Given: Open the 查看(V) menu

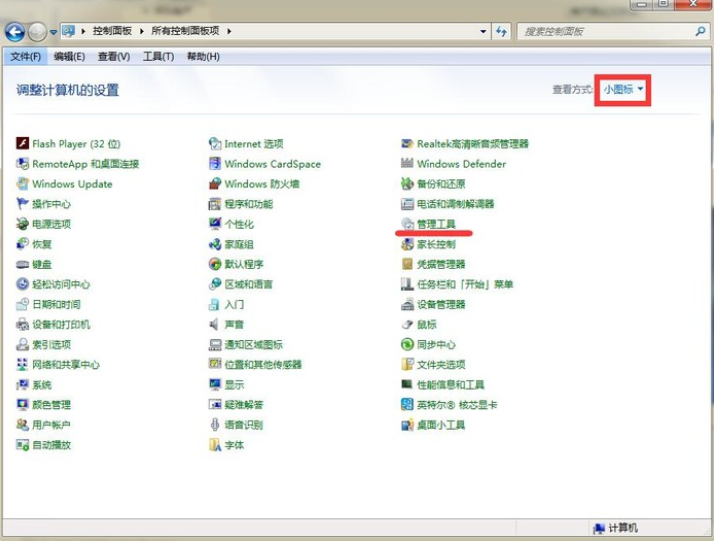Looking at the screenshot, I should 114,56.
